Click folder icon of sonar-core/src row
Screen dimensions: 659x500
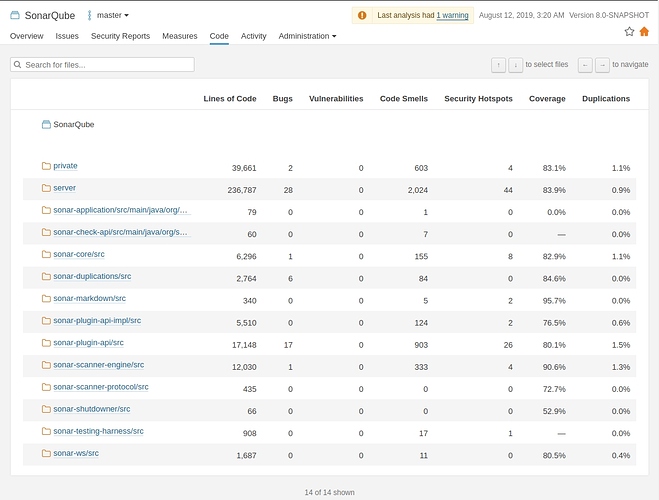pos(46,254)
